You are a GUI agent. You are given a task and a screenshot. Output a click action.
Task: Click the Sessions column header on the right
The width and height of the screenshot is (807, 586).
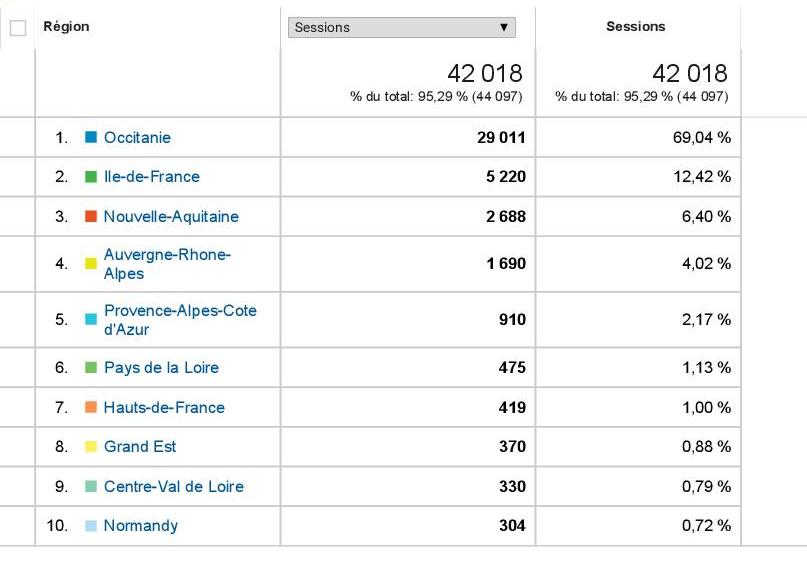point(635,27)
